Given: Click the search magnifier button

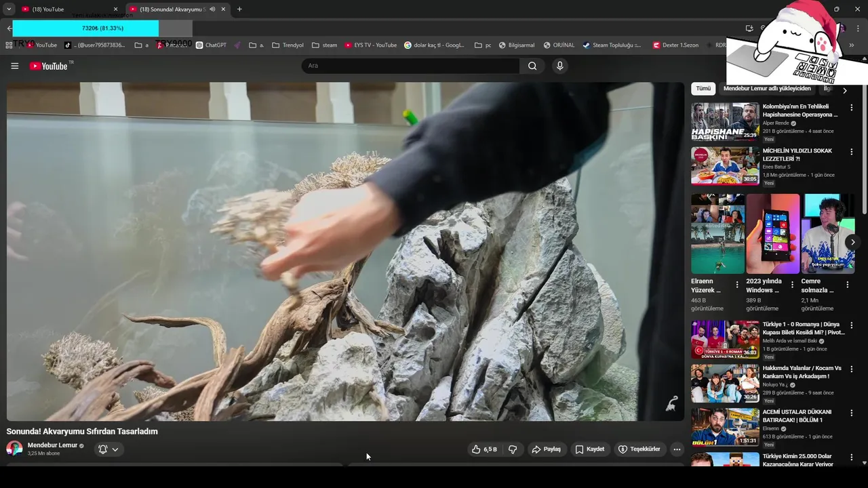Looking at the screenshot, I should [x=532, y=66].
